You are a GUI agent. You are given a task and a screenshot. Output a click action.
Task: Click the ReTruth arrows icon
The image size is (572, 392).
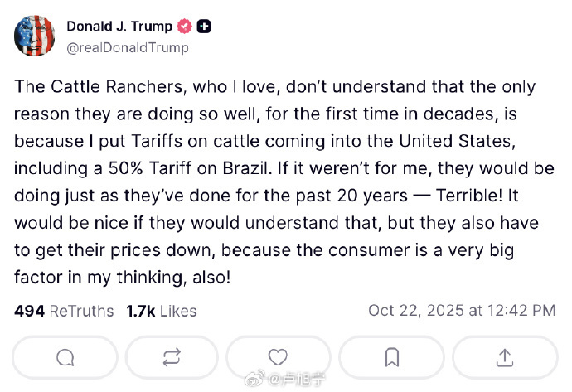coord(172,357)
